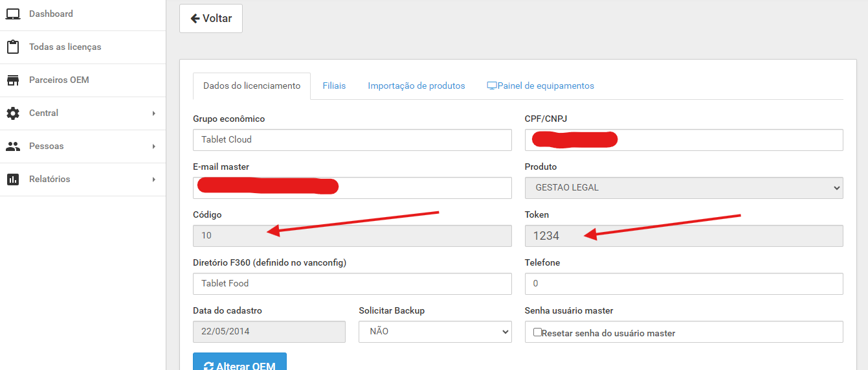Click the clipboard icon for Todas as licenças
The width and height of the screenshot is (868, 370).
(x=13, y=47)
